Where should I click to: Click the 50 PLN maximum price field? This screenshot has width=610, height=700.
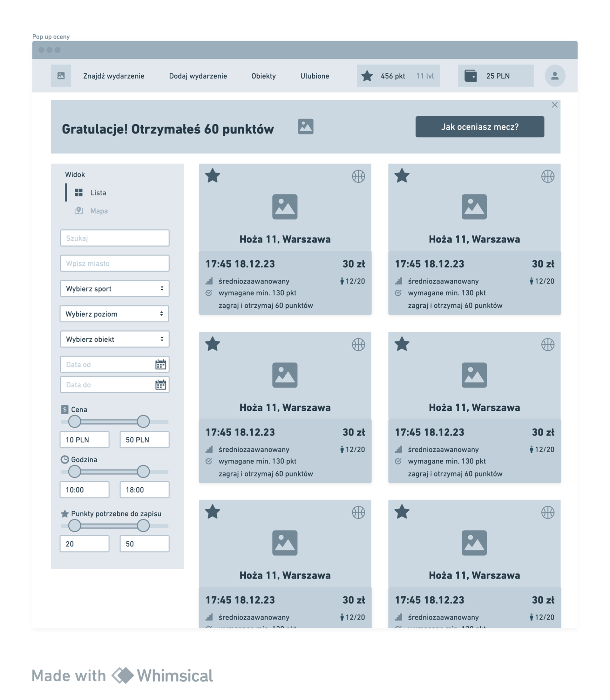(144, 439)
